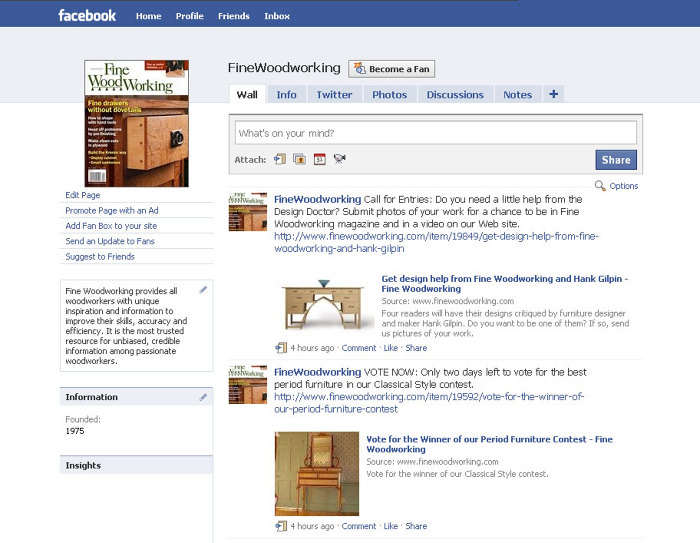Share the VOTE NOW post

click(x=416, y=526)
